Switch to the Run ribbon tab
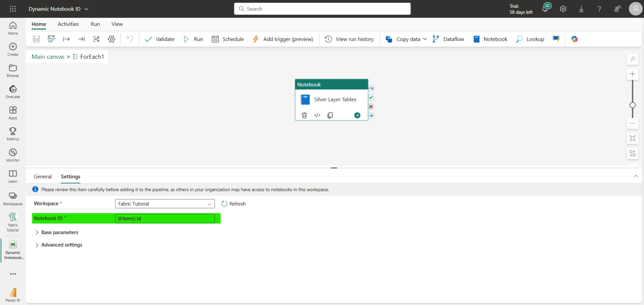This screenshot has width=644, height=305. point(95,24)
